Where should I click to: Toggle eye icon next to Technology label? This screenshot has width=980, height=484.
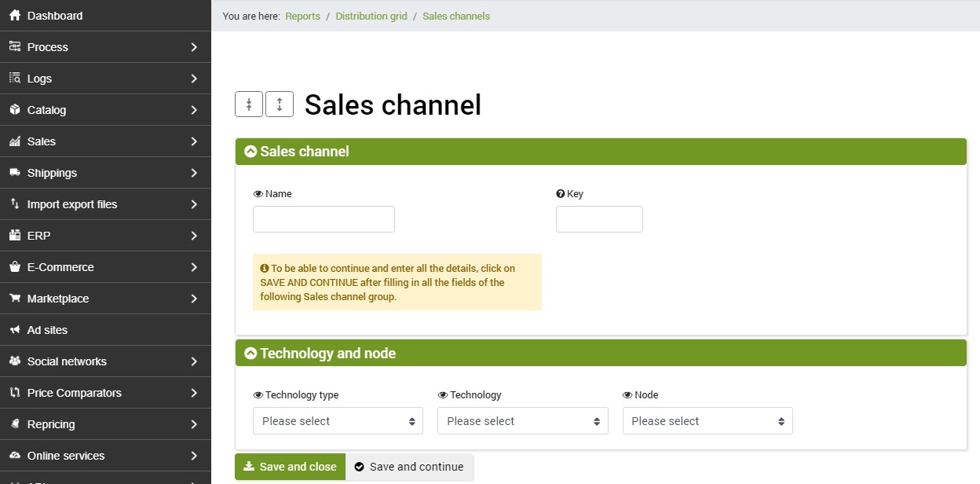(x=443, y=395)
